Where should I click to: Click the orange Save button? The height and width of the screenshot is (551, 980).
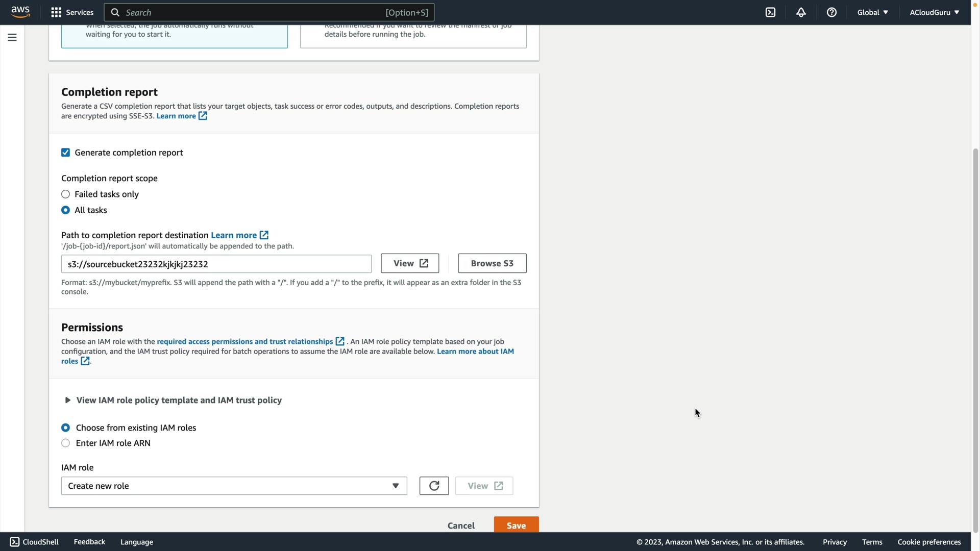516,525
